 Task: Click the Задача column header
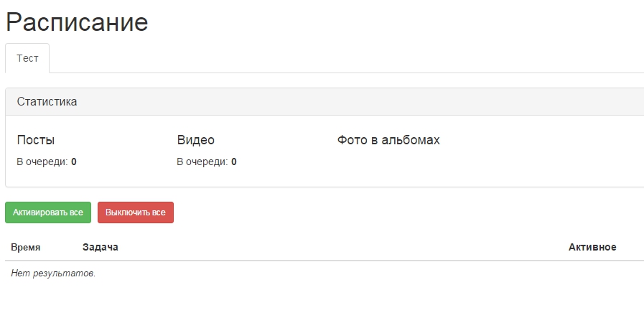pos(100,248)
